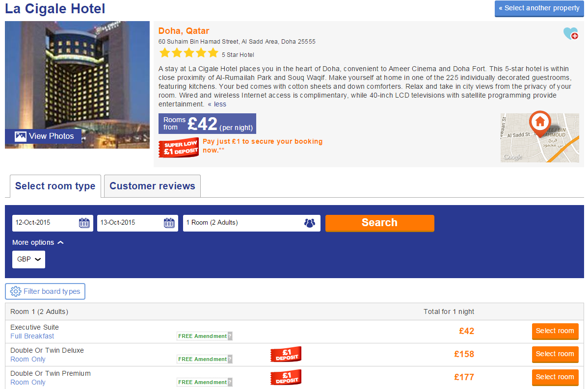This screenshot has height=389, width=588.
Task: Click the hotel street address text
Action: [x=237, y=42]
